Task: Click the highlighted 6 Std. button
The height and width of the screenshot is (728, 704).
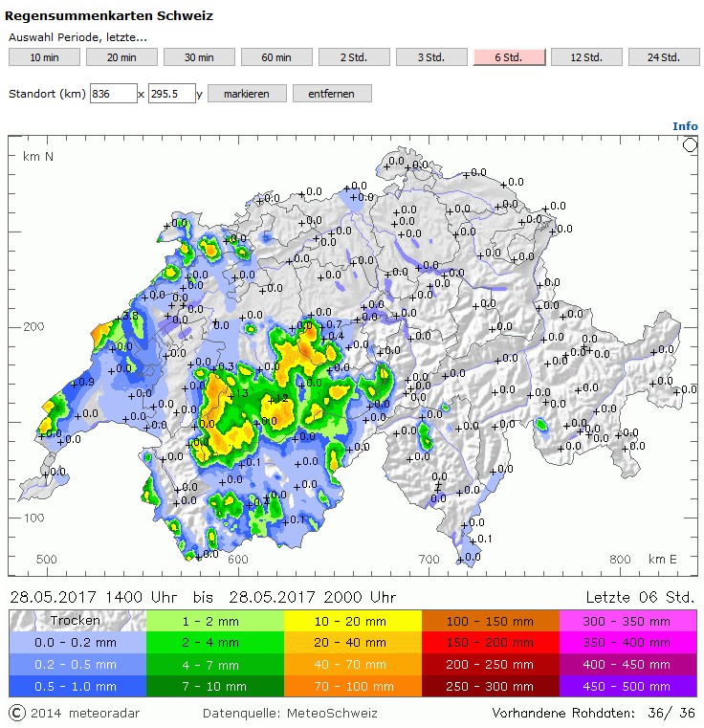Action: pyautogui.click(x=509, y=57)
